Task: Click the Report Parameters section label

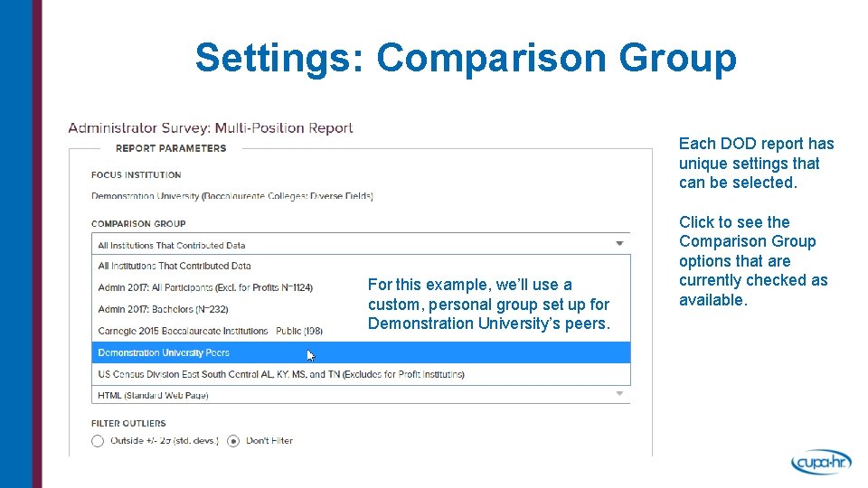Action: point(171,148)
